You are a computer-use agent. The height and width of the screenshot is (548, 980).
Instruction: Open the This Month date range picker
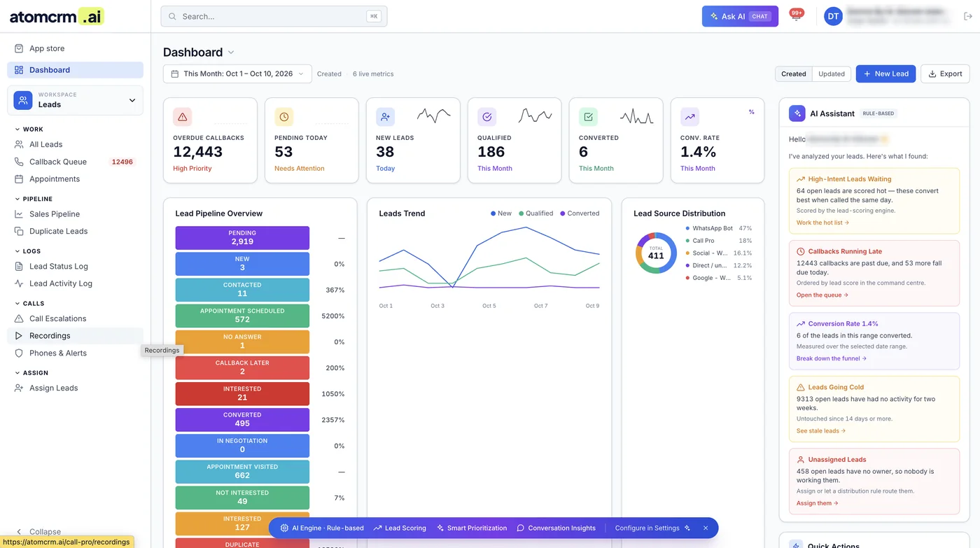[237, 73]
